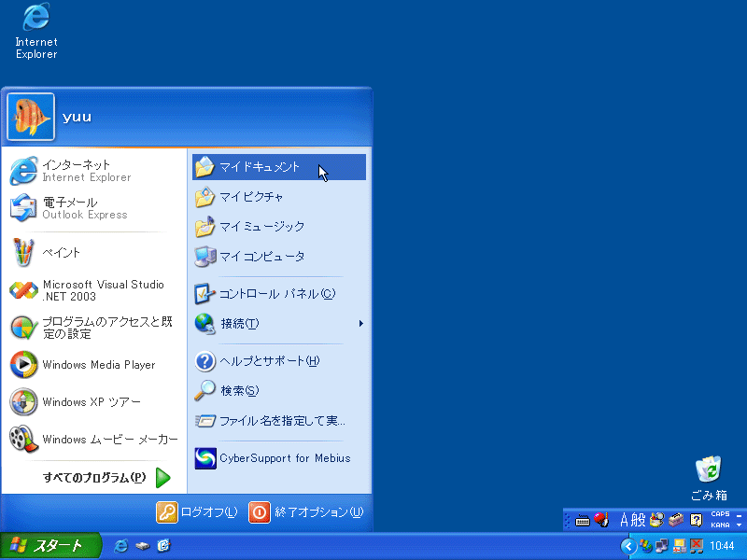The height and width of the screenshot is (560, 747).
Task: Click the red X monitor tray icon
Action: (x=697, y=546)
